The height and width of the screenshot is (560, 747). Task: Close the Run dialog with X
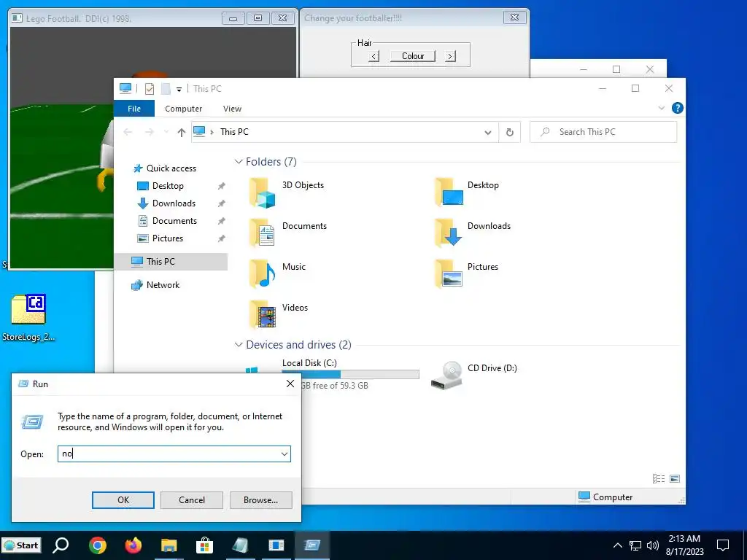290,384
